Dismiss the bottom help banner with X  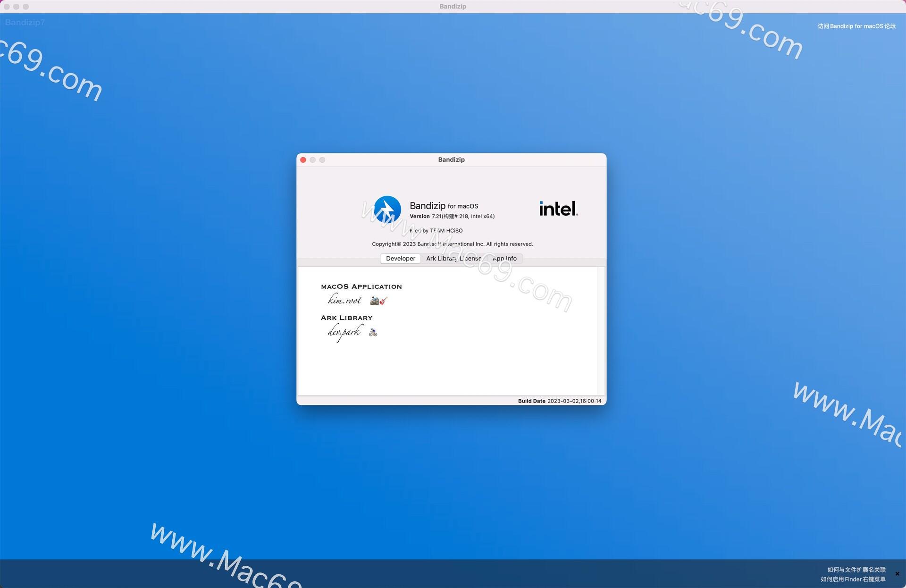coord(897,574)
